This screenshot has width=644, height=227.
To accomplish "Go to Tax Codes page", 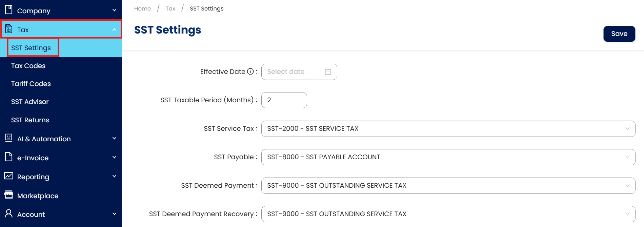I will click(28, 66).
